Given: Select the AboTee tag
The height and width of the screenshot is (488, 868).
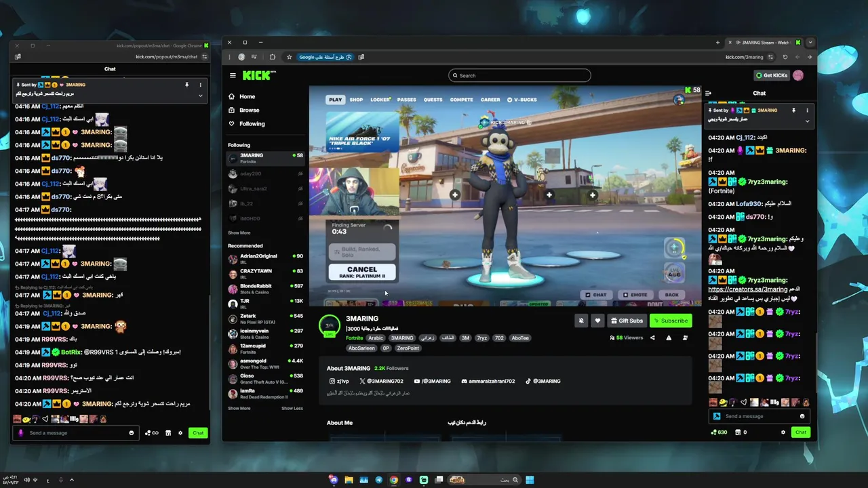Looking at the screenshot, I should pyautogui.click(x=519, y=338).
